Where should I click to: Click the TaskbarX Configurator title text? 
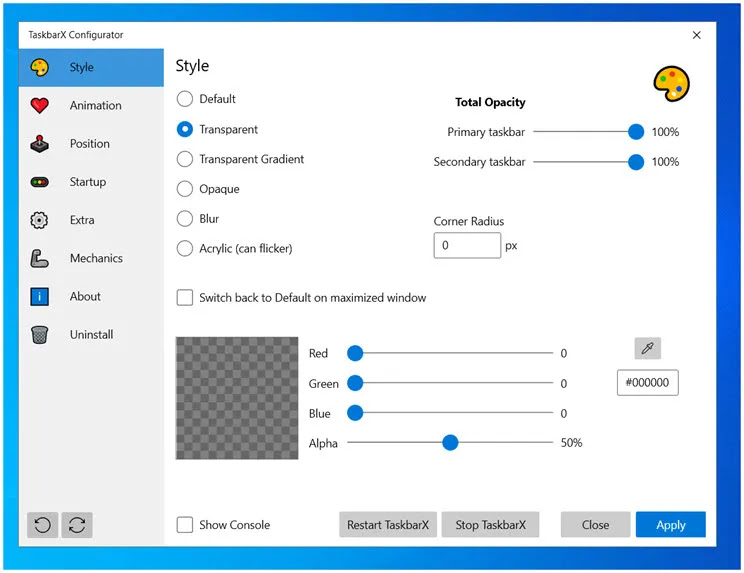pyautogui.click(x=76, y=35)
